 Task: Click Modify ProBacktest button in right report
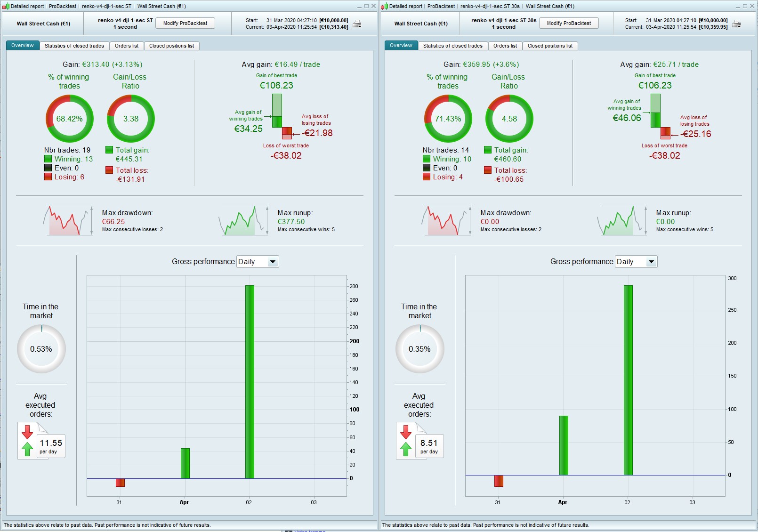pyautogui.click(x=569, y=23)
